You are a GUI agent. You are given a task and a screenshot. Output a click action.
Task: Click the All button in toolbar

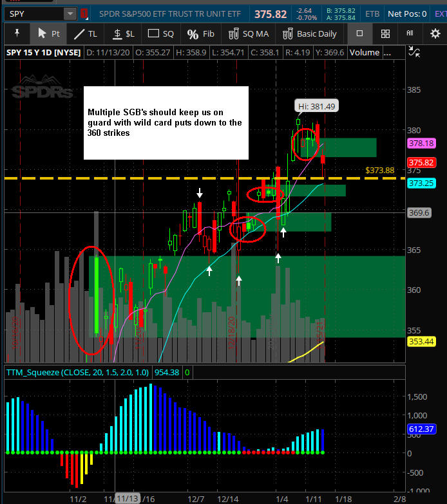point(410,33)
